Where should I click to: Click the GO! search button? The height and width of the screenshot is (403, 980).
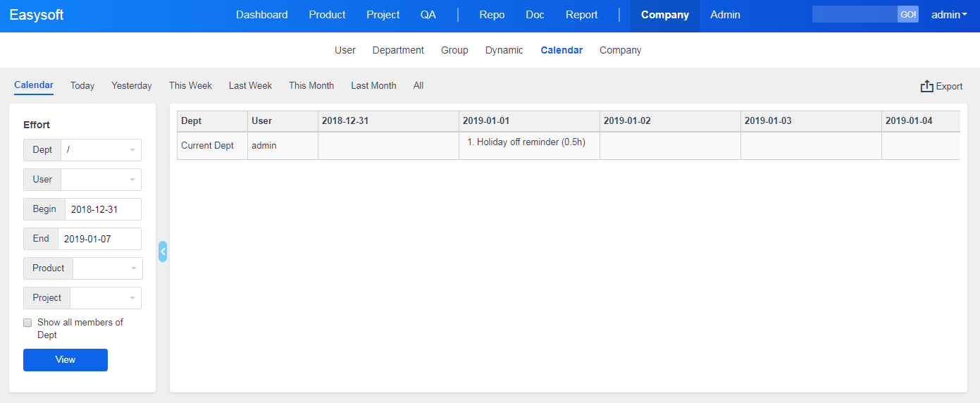click(907, 15)
